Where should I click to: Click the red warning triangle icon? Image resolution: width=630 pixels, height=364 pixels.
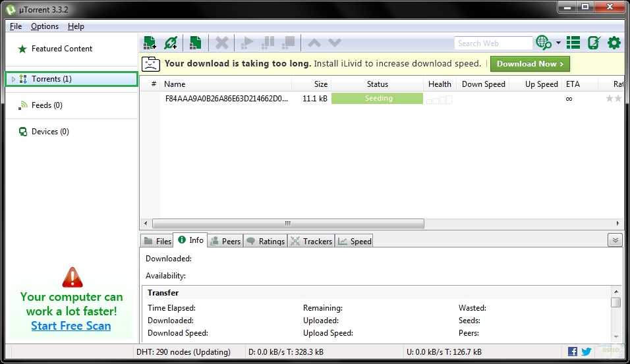[72, 277]
